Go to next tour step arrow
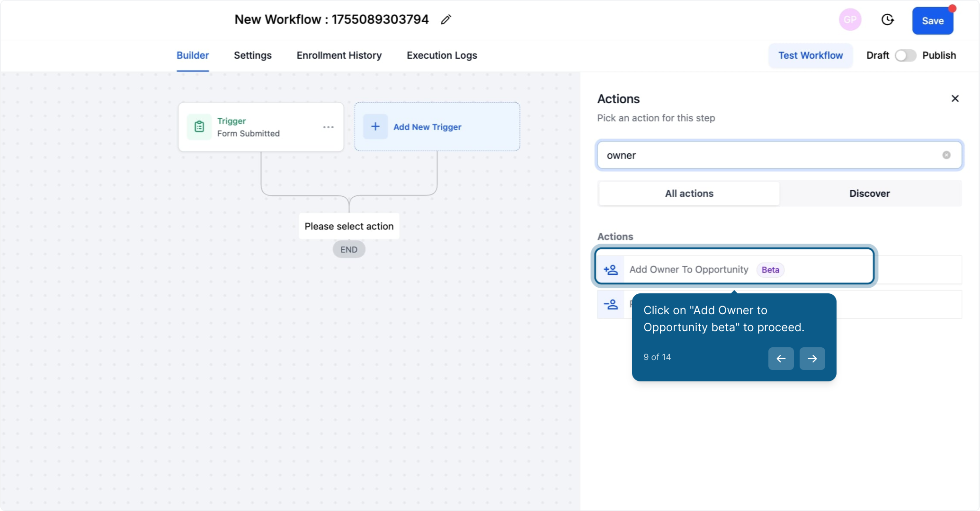 point(812,359)
